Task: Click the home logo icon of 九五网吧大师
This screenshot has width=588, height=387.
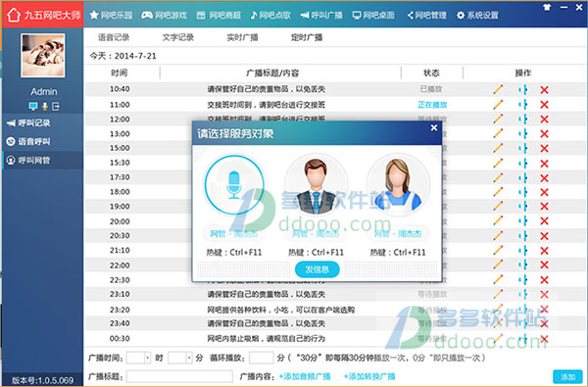Action: point(14,15)
